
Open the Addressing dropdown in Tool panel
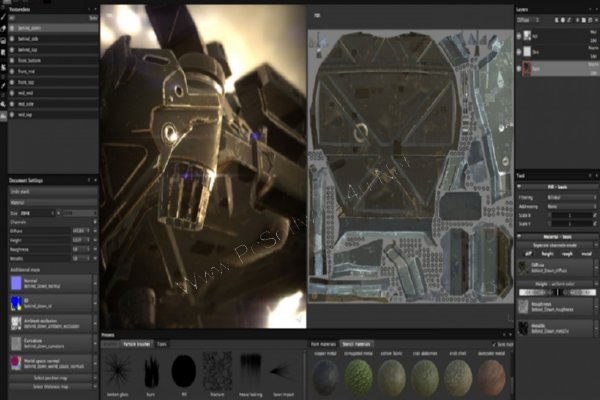point(571,207)
